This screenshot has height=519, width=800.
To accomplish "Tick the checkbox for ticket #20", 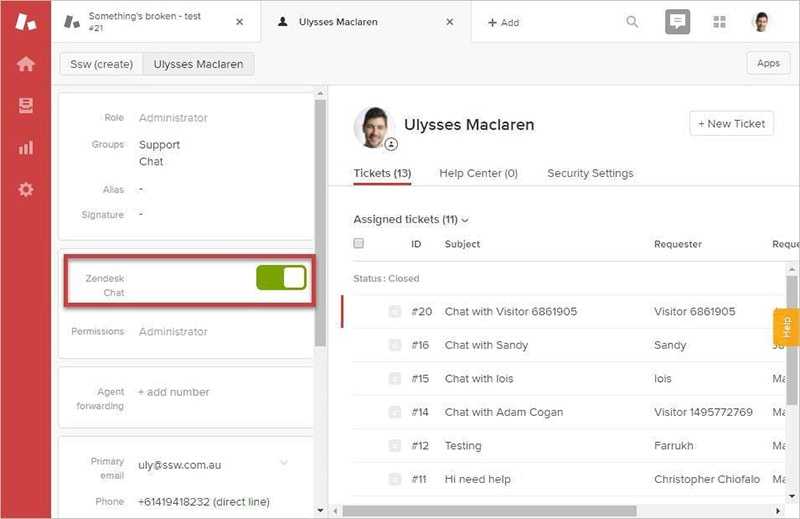I will tap(395, 312).
